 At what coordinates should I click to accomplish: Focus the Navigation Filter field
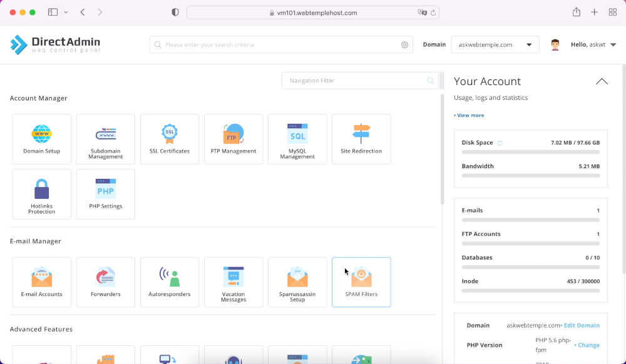pos(360,81)
